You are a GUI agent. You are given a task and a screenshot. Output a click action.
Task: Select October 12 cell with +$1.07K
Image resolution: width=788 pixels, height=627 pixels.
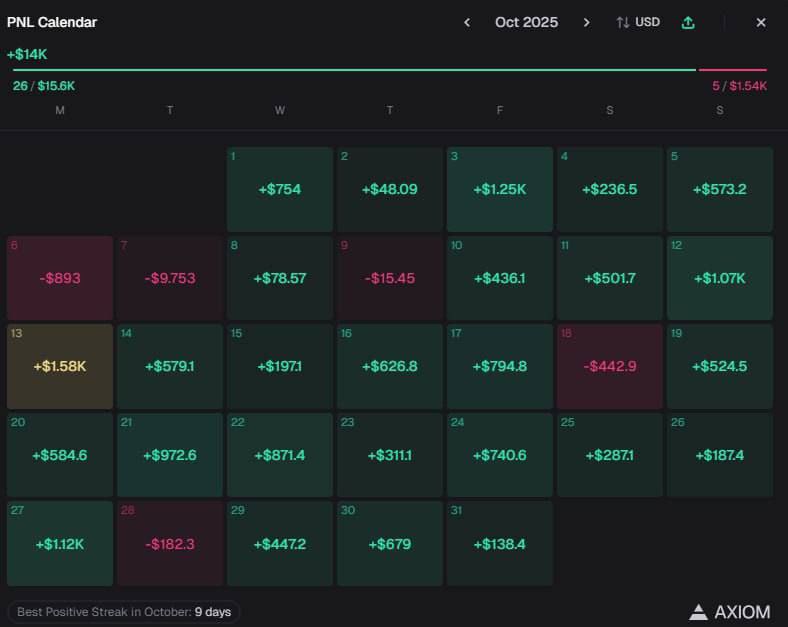pyautogui.click(x=720, y=278)
